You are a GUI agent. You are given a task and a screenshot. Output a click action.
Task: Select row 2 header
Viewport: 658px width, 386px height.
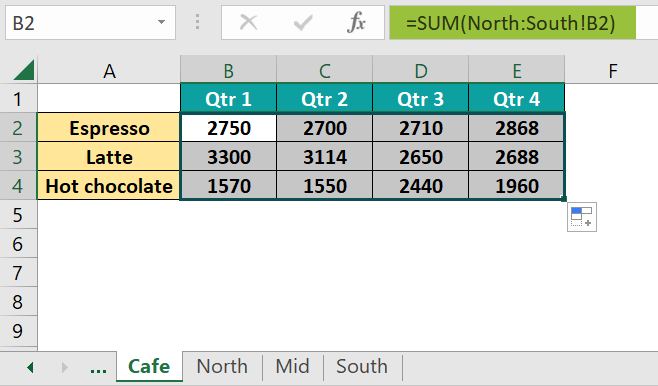[18, 128]
